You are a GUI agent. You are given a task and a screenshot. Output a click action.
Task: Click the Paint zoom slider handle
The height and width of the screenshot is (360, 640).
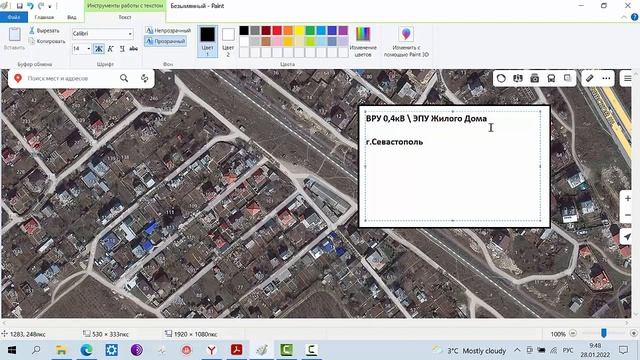point(604,333)
